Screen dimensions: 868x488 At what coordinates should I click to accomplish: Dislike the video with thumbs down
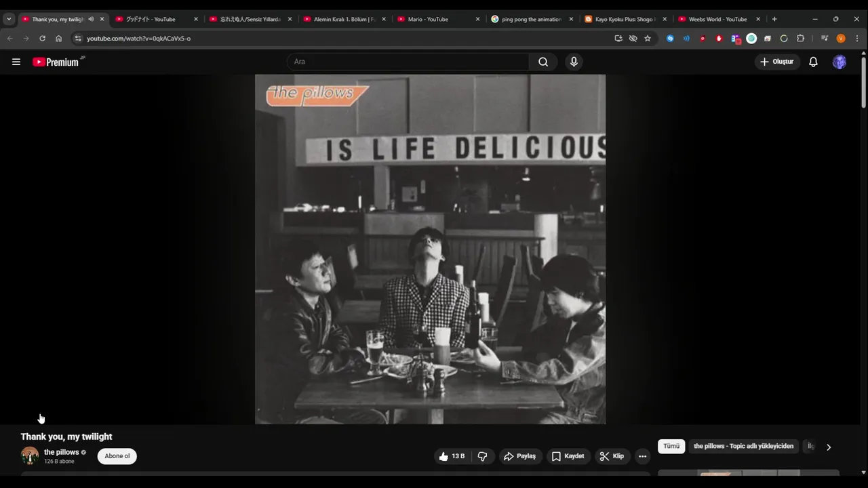[483, 456]
